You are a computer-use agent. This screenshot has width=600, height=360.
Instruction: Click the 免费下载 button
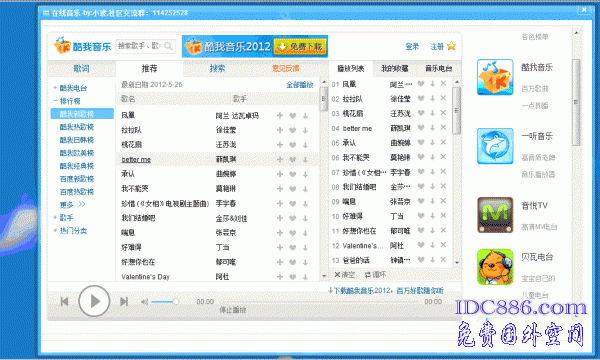(x=300, y=47)
